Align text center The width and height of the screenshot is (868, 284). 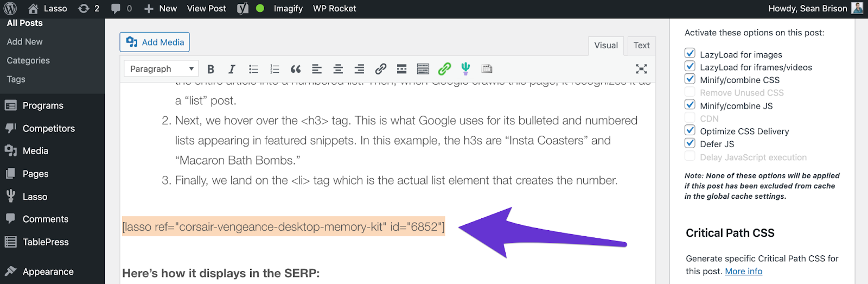[x=338, y=69]
